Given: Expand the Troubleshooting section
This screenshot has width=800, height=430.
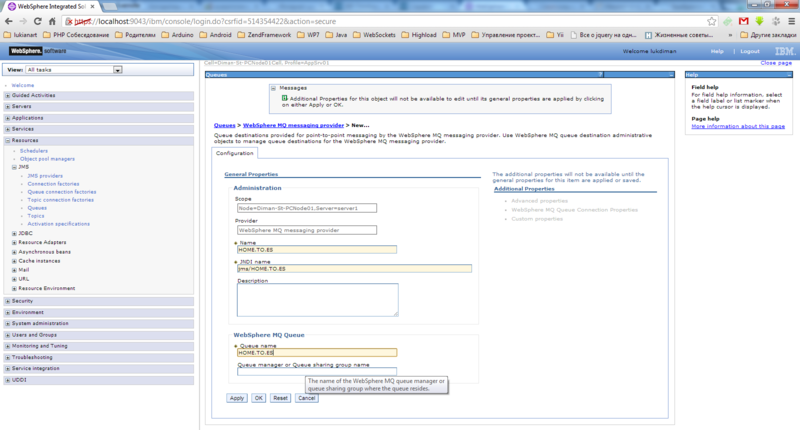Looking at the screenshot, I should [7, 358].
